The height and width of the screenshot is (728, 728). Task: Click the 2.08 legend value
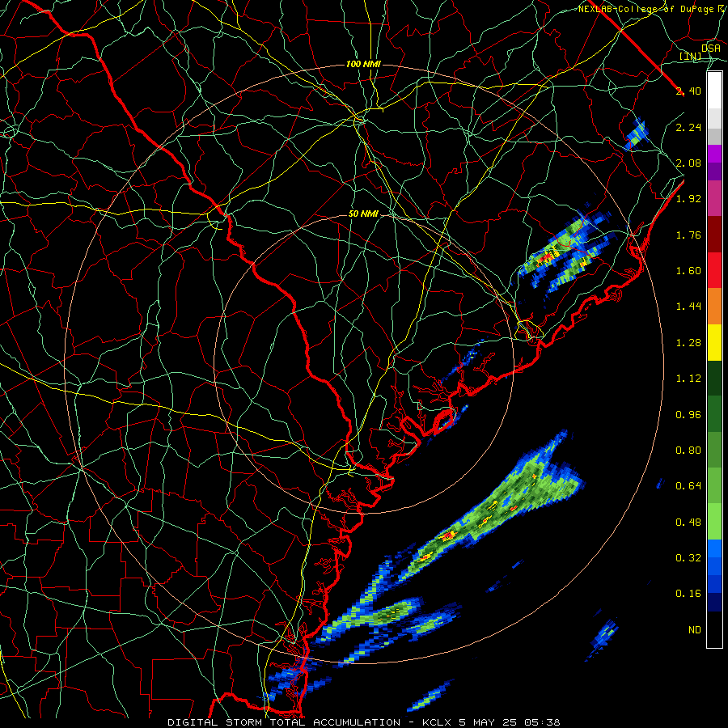point(688,163)
